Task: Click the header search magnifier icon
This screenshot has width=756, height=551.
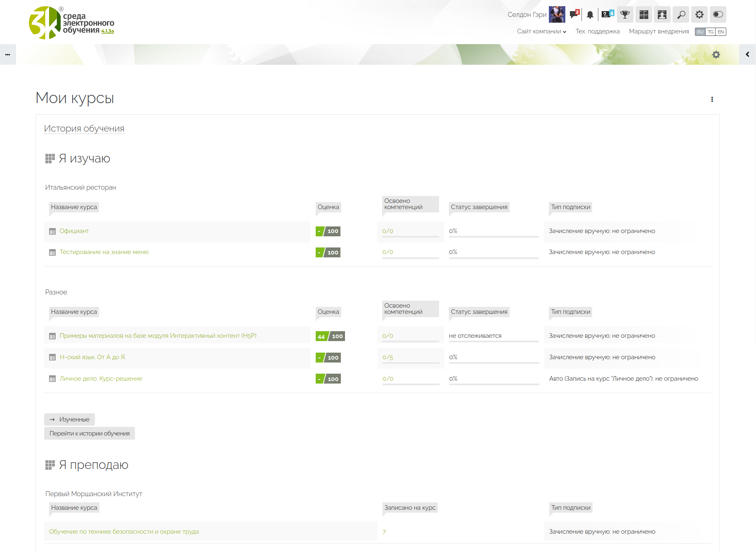Action: click(681, 15)
